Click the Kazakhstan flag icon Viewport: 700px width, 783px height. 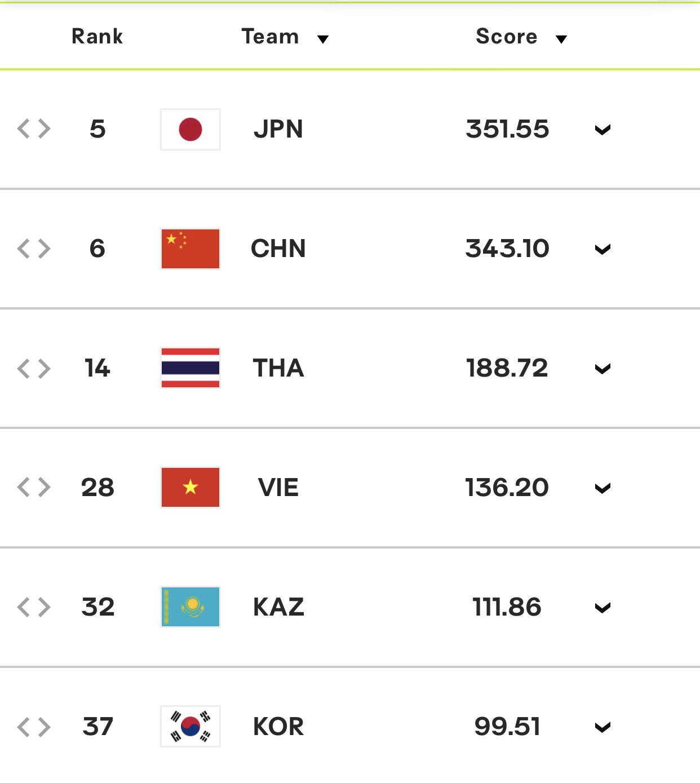(190, 607)
